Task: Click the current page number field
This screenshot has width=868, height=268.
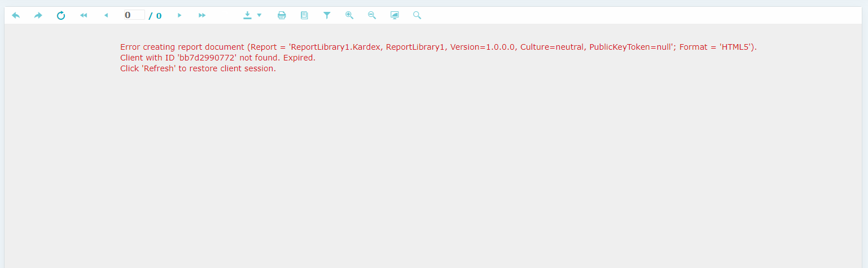Action: coord(134,15)
